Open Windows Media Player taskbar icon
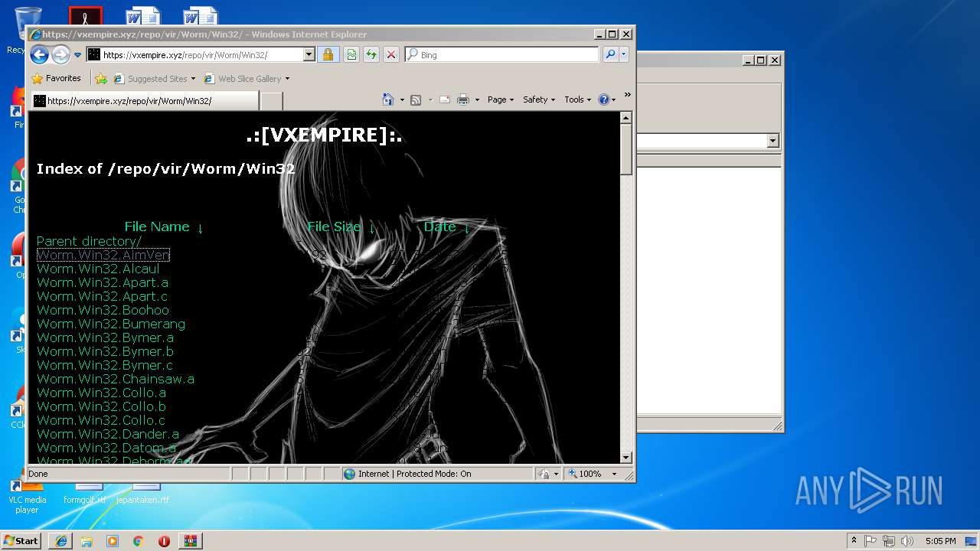This screenshot has height=551, width=980. tap(113, 541)
